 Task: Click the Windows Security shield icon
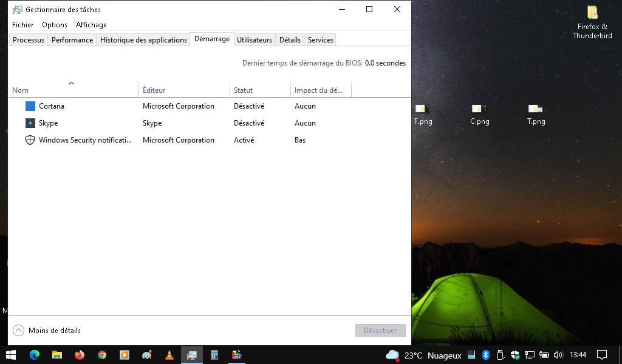tap(30, 140)
